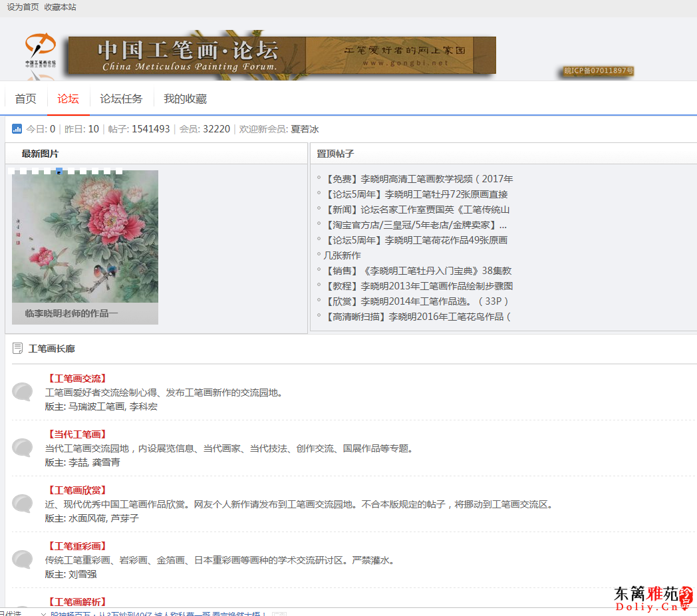Click caption 临李晓明老师的作品一
This screenshot has width=697, height=616.
click(72, 313)
